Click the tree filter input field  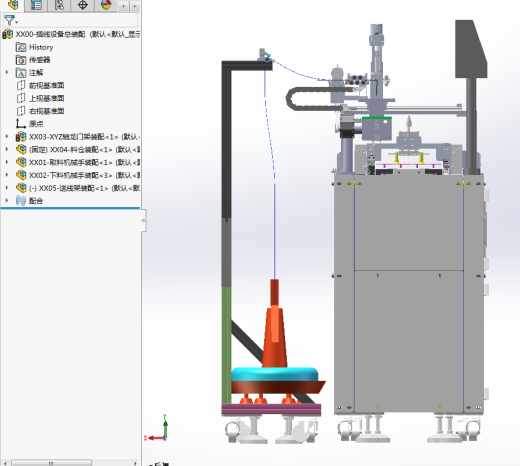70,20
